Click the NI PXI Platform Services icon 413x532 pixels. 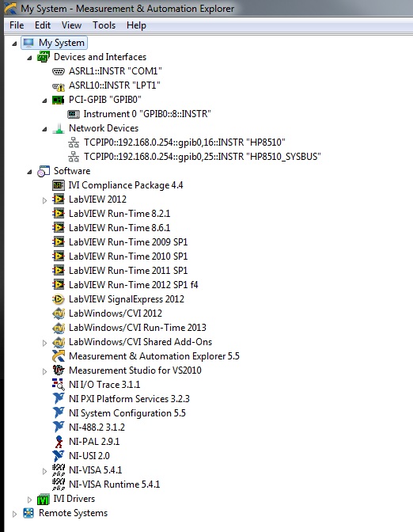tap(59, 398)
